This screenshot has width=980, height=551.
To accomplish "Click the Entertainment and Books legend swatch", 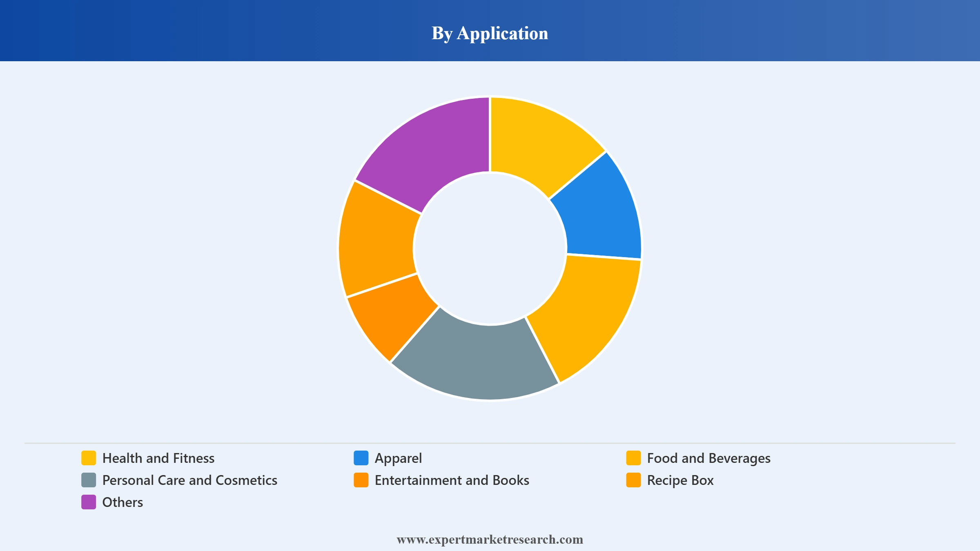I will 361,480.
